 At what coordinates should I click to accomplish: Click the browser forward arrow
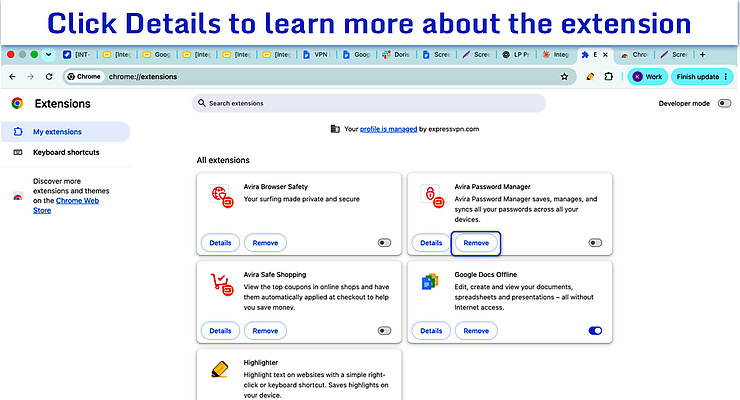[x=31, y=76]
